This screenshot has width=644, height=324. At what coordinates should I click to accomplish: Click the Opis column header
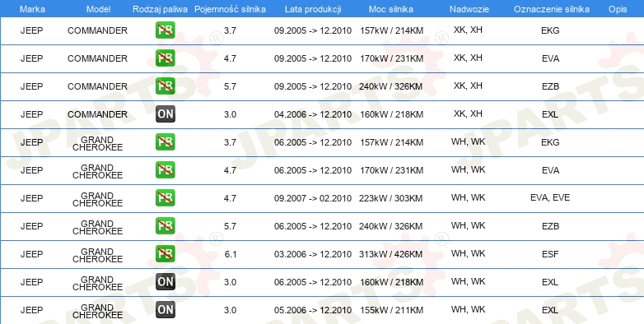pos(618,9)
